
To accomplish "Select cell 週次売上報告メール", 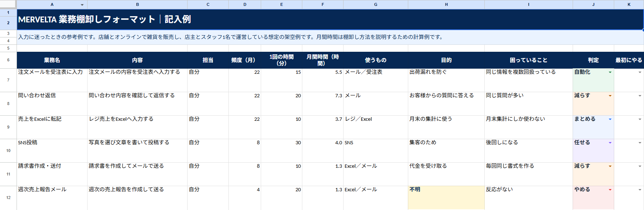I will tap(52, 198).
